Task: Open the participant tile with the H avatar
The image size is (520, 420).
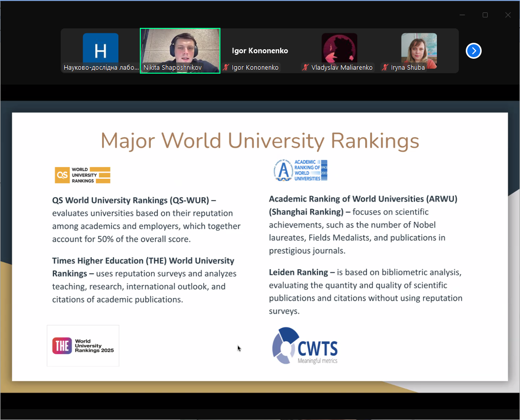Action: [101, 51]
